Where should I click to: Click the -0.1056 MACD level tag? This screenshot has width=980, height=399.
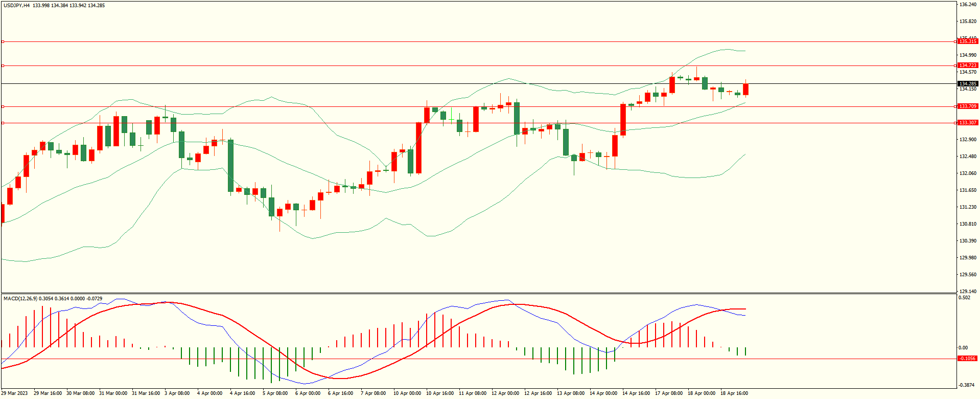pos(968,359)
